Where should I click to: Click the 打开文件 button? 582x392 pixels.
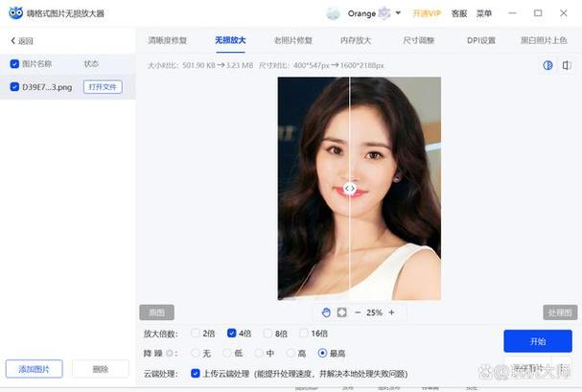pyautogui.click(x=103, y=87)
